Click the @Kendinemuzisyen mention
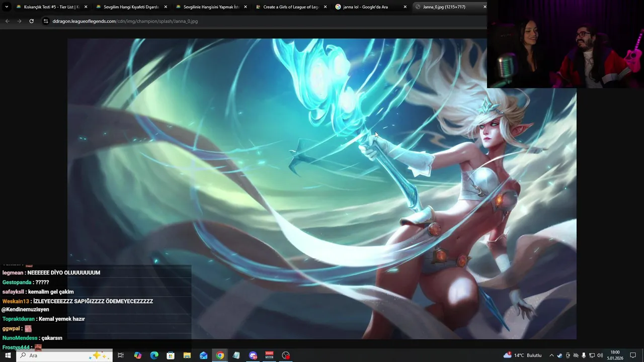The height and width of the screenshot is (362, 644). [x=25, y=310]
